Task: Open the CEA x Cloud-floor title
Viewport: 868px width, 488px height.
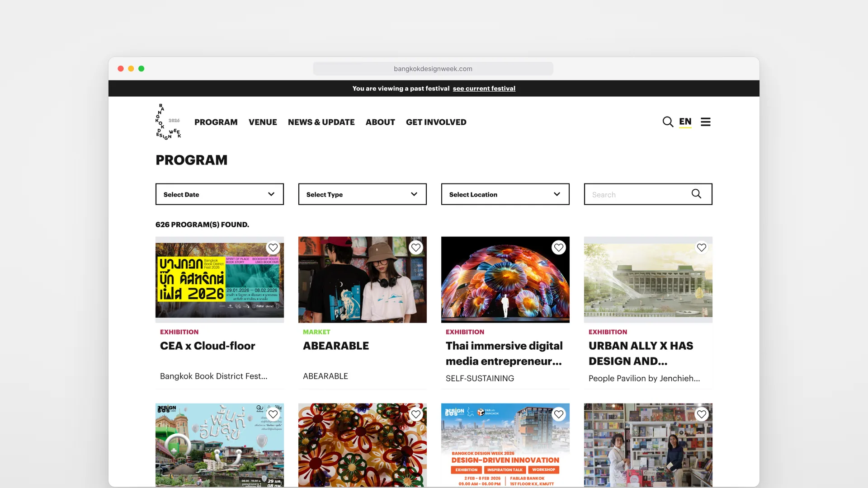Action: pos(208,346)
